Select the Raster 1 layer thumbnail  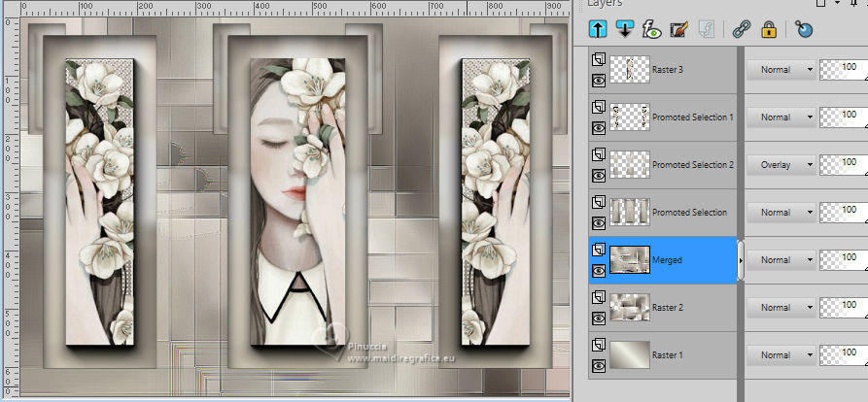630,355
